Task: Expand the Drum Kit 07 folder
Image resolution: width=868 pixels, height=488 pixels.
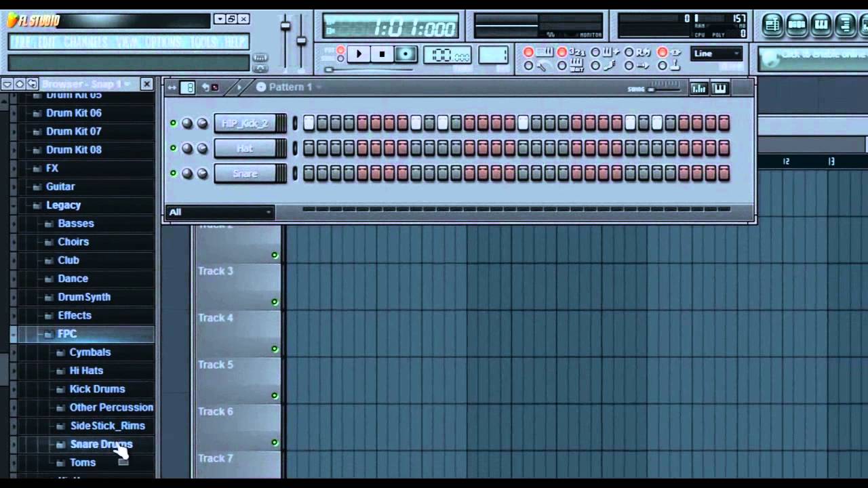Action: tap(73, 131)
